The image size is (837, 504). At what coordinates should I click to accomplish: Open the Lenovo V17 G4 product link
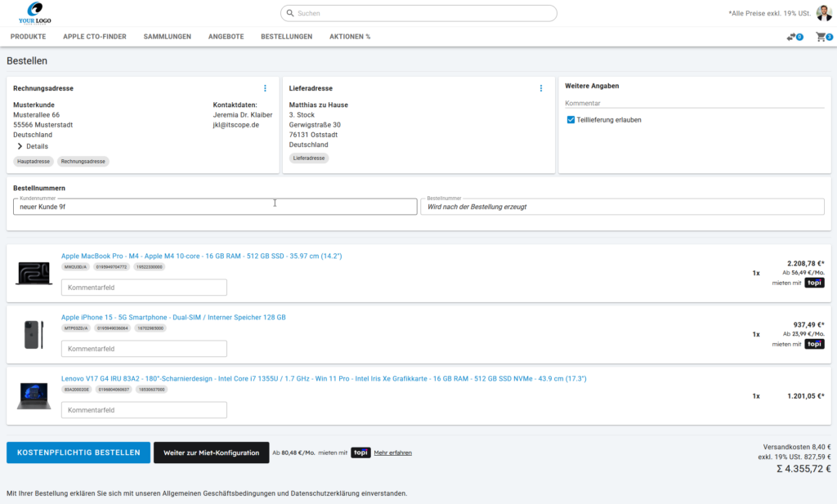(324, 379)
